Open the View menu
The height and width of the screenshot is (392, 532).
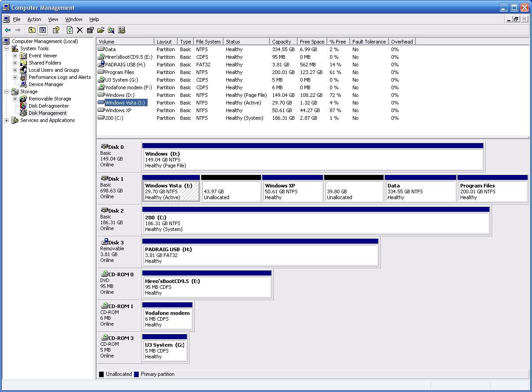53,19
